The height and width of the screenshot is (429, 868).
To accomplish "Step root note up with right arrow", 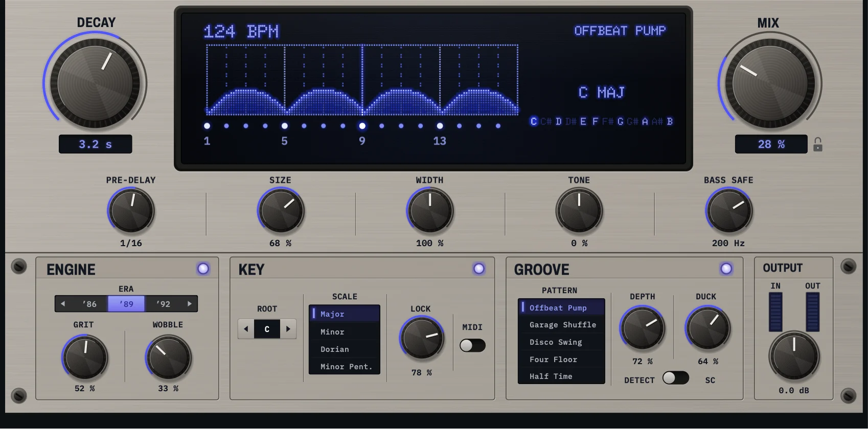I will (x=288, y=329).
